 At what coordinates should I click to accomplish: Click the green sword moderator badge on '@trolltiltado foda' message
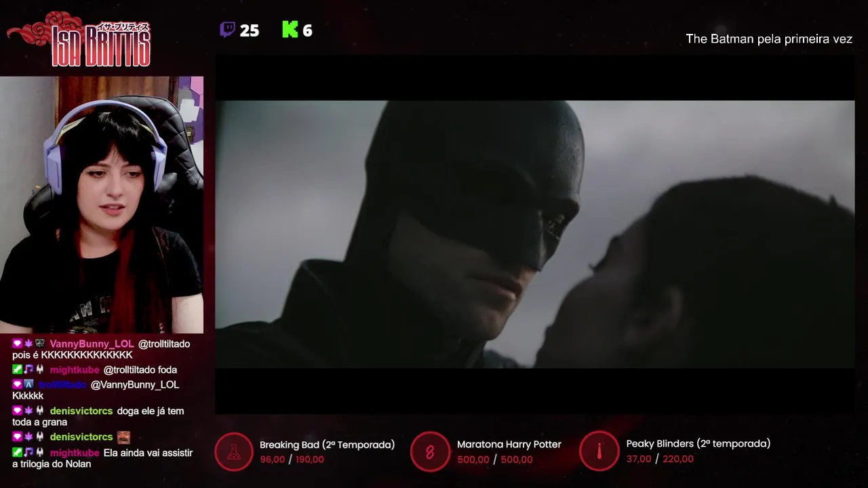18,369
